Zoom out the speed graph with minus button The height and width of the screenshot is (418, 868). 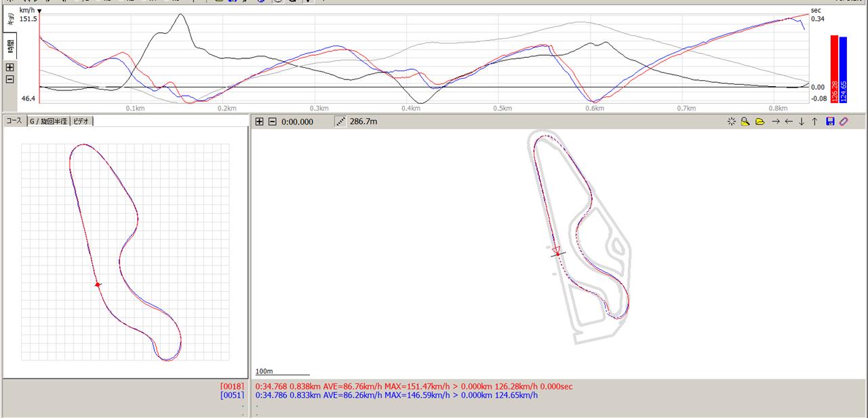pyautogui.click(x=9, y=79)
